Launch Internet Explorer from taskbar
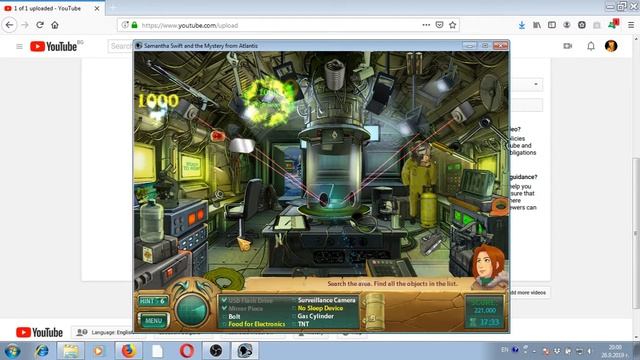The image size is (640, 360). 41,351
